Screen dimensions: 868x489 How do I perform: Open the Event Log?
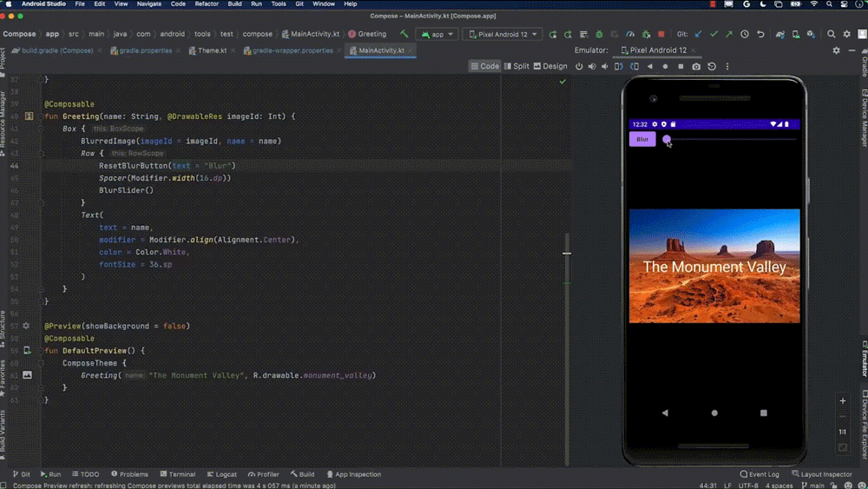[x=759, y=474]
